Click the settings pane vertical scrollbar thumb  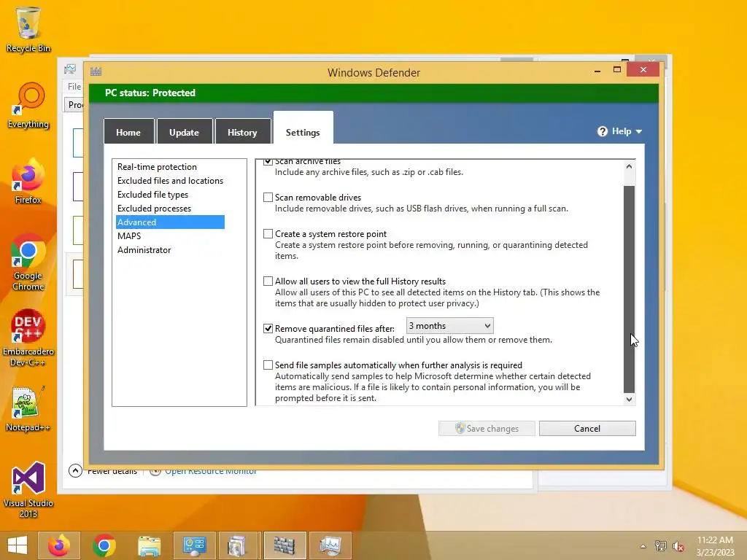click(x=629, y=289)
